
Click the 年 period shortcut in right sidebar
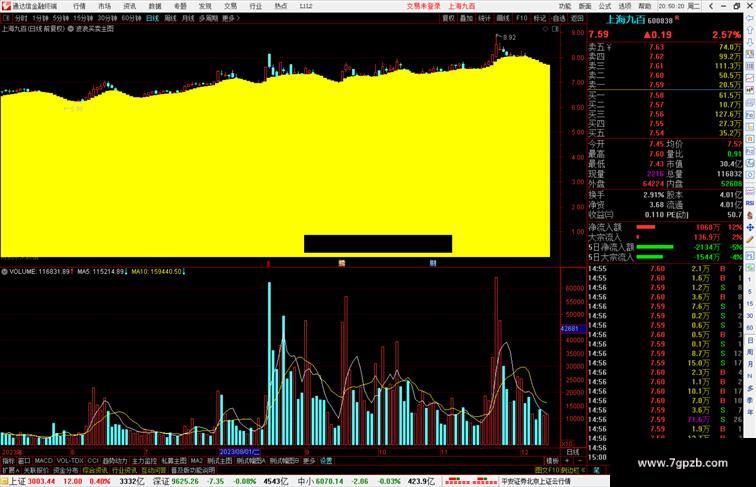pyautogui.click(x=750, y=412)
